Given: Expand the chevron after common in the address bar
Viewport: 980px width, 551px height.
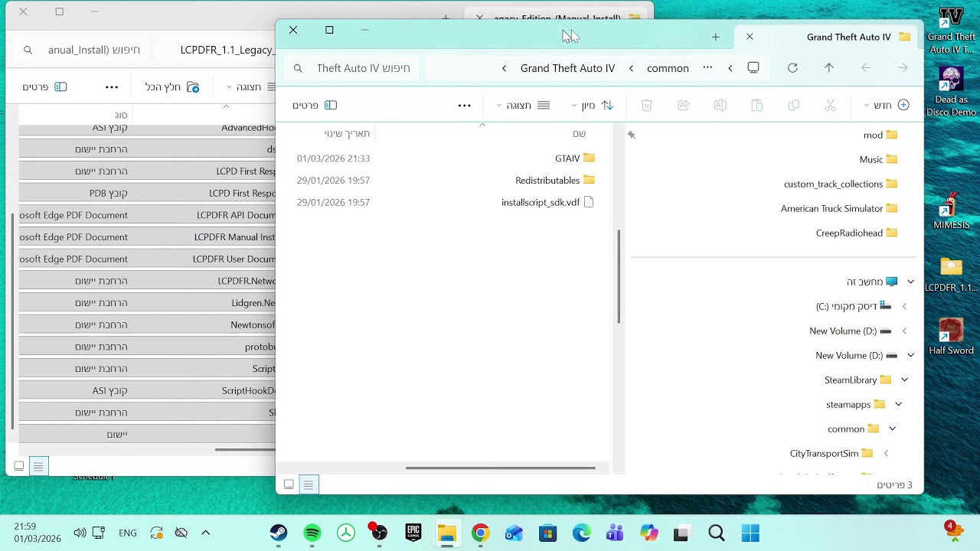Looking at the screenshot, I should coord(631,68).
